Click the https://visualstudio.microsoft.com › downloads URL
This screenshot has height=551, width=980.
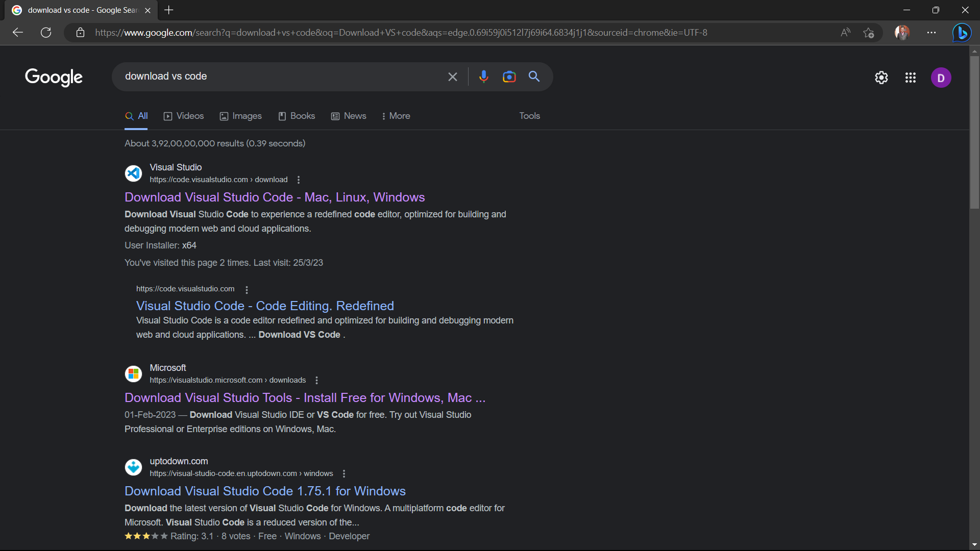[228, 380]
